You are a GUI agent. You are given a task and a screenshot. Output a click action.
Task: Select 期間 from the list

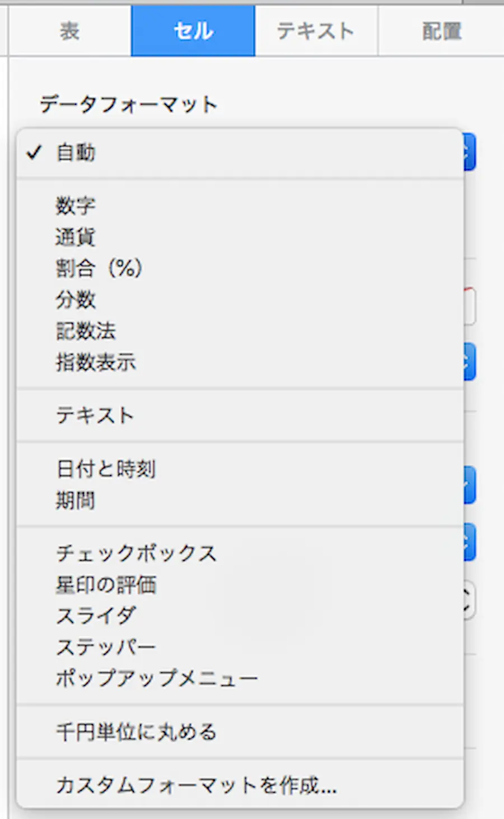coord(76,500)
